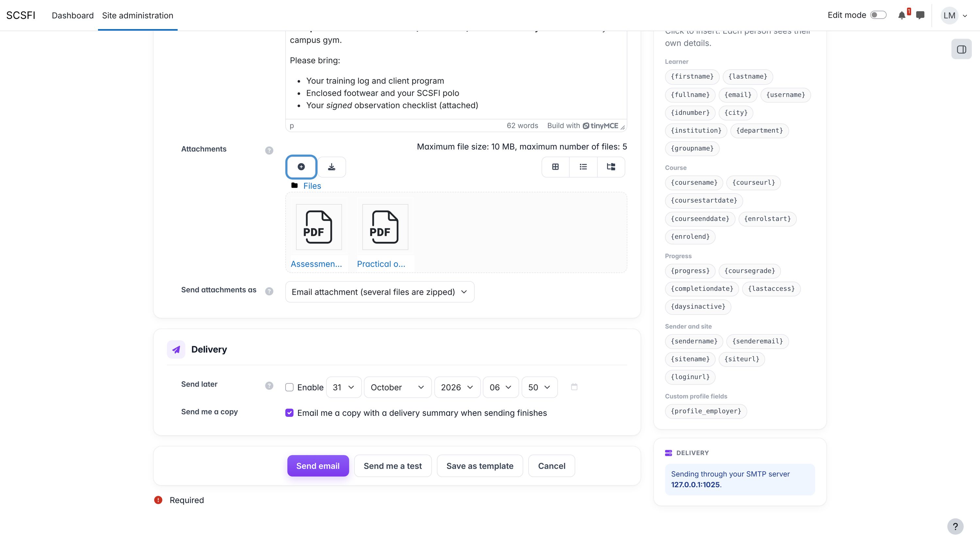Open the minute dropdown showing 50

coord(539,387)
